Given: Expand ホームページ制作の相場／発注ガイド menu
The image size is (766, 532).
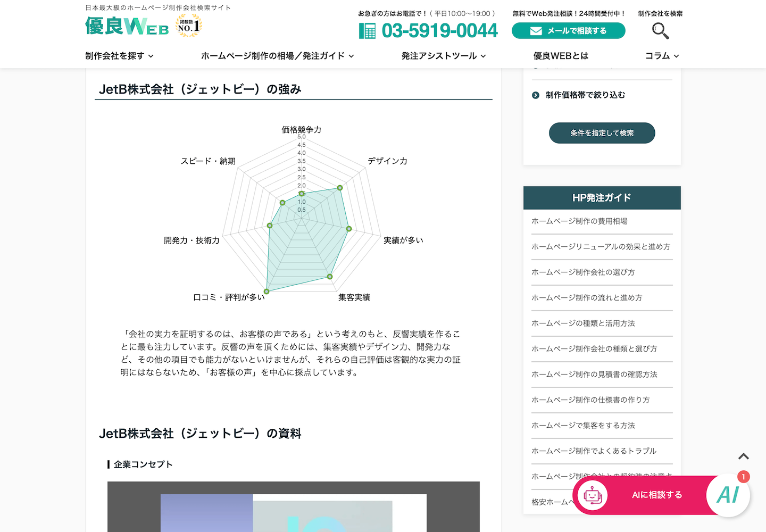Looking at the screenshot, I should point(278,56).
